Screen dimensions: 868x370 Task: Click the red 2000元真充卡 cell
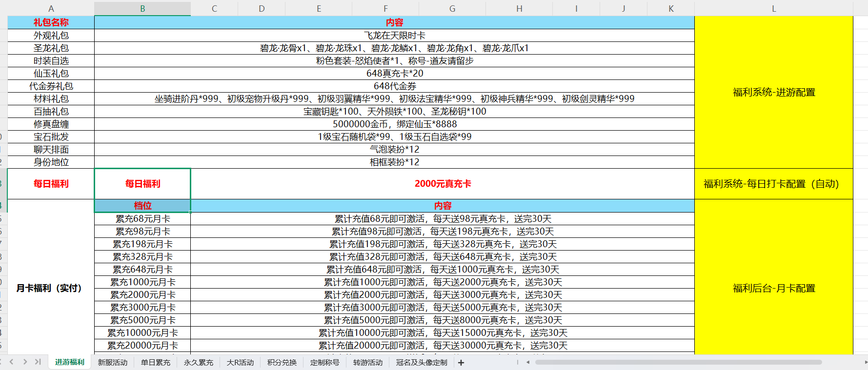click(443, 184)
